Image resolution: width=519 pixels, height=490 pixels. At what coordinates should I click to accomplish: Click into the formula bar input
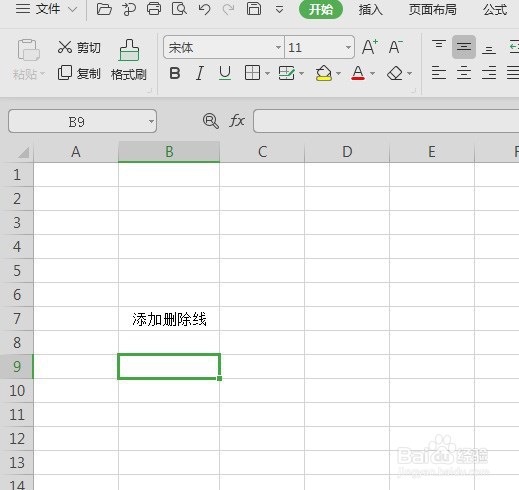click(386, 121)
